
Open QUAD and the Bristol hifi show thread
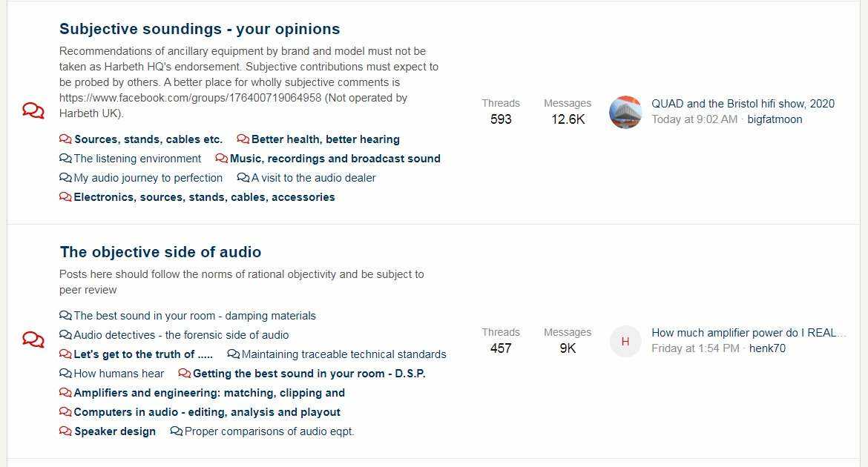point(743,104)
